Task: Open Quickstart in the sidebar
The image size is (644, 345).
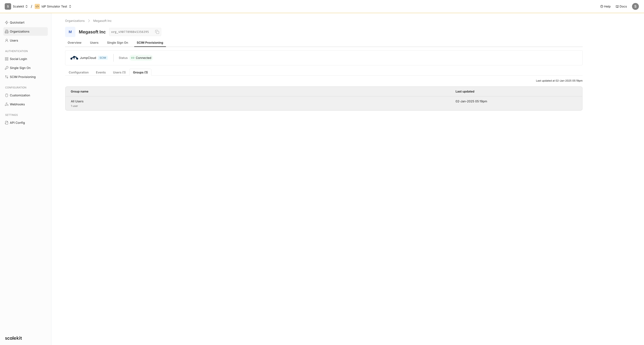Action: click(x=25, y=22)
